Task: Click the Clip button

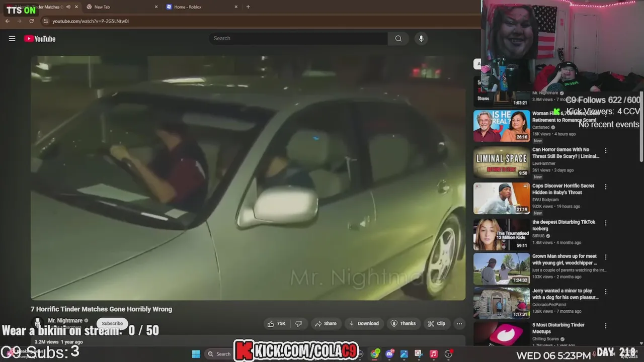Action: click(437, 324)
